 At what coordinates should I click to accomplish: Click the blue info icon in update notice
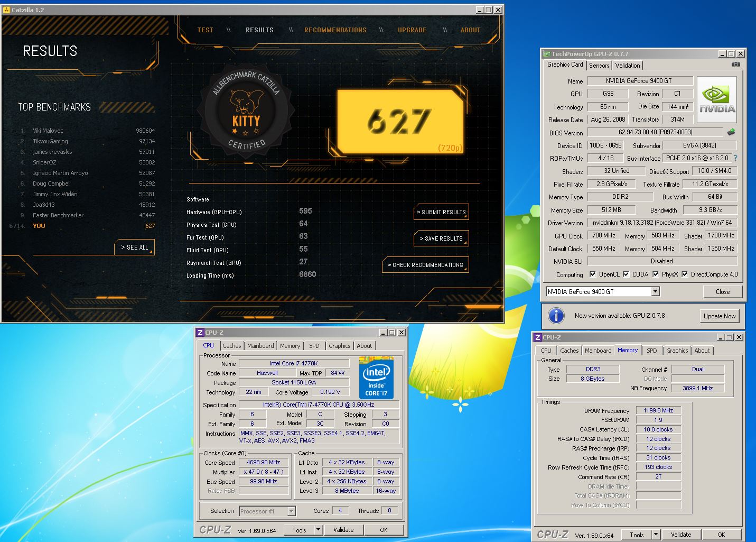(556, 316)
